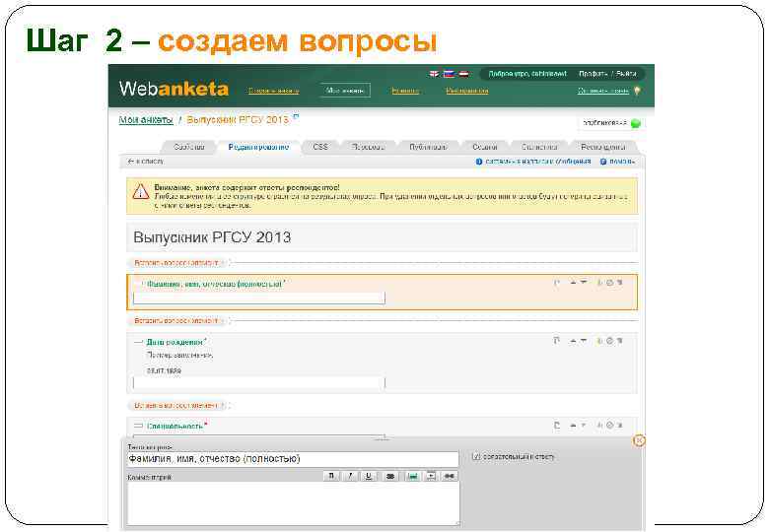This screenshot has height=532, width=769.
Task: Move Дата рождения question down
Action: pyautogui.click(x=584, y=341)
